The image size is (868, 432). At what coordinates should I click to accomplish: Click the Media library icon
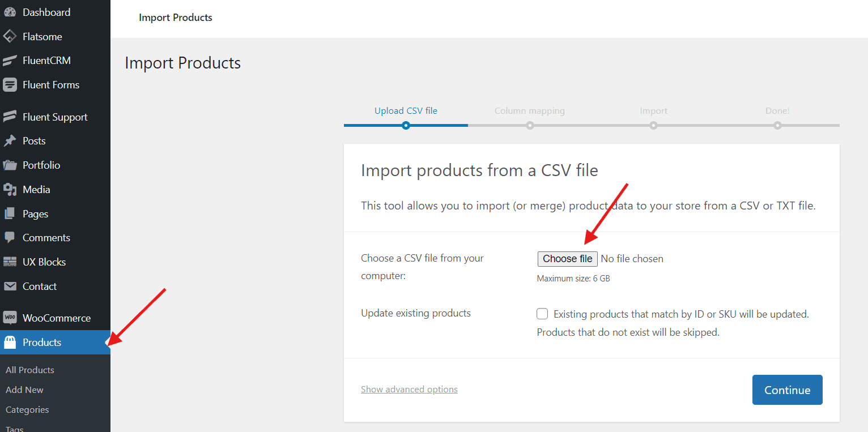[10, 190]
